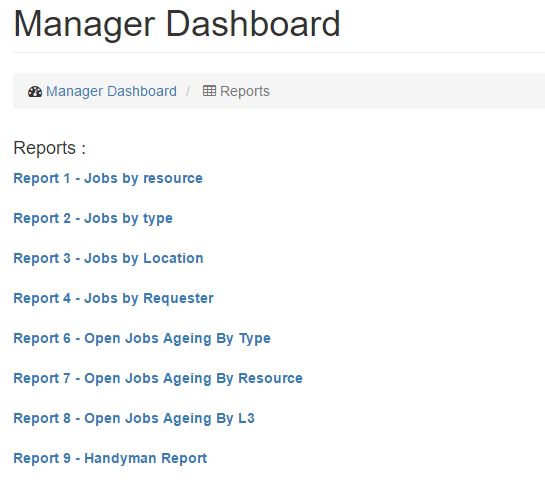The width and height of the screenshot is (545, 483).
Task: Click the word 'Requester' in Report 4
Action: point(179,298)
